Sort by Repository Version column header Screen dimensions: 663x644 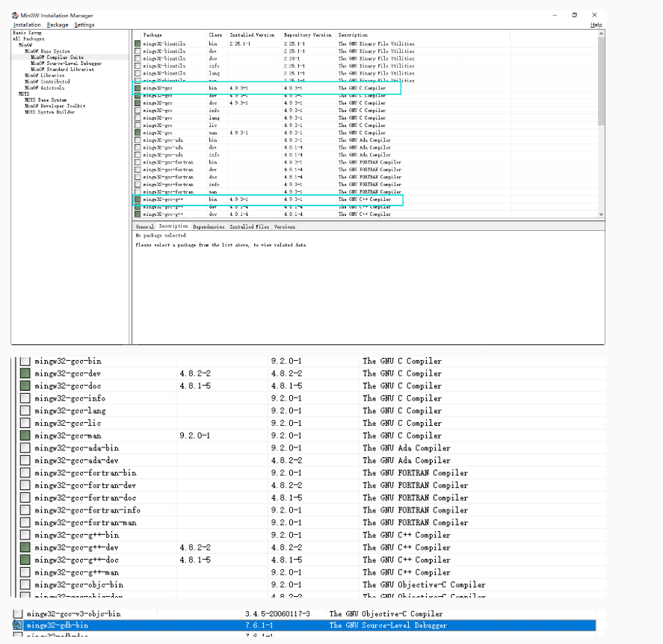tap(308, 34)
